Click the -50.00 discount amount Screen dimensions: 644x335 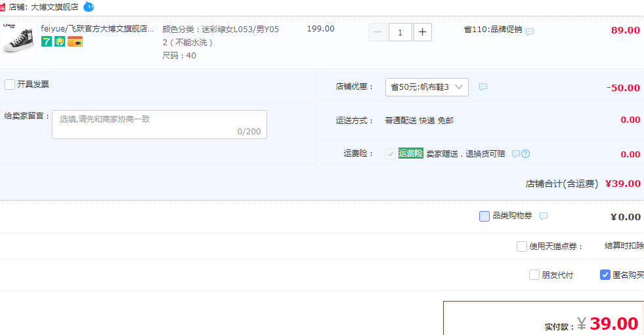[623, 88]
